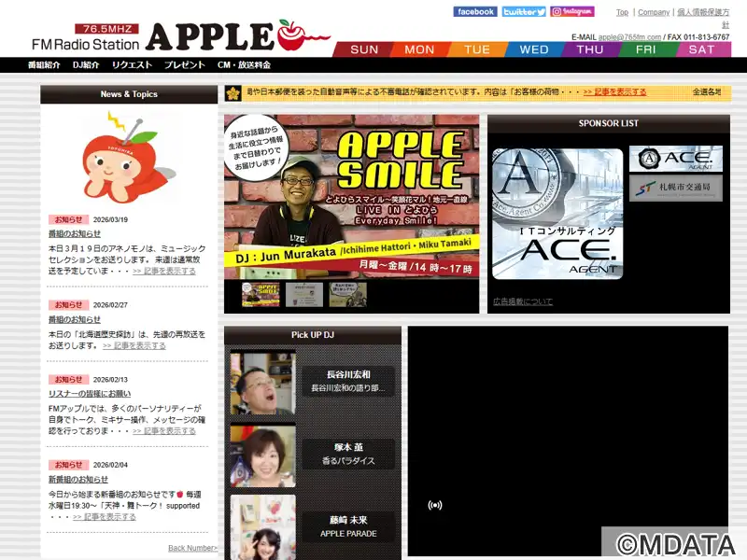Screen dimensions: 747x560
Task: Open the FRI schedule tab
Action: 646,49
